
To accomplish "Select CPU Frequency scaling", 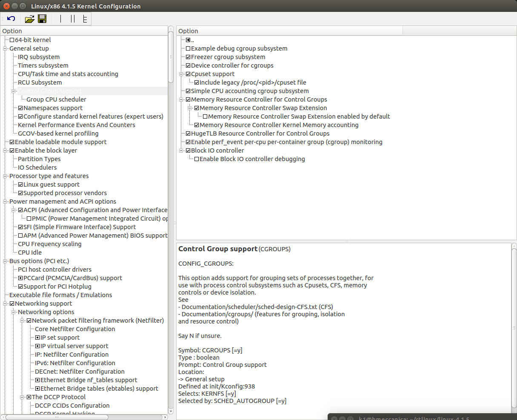I will [50, 244].
